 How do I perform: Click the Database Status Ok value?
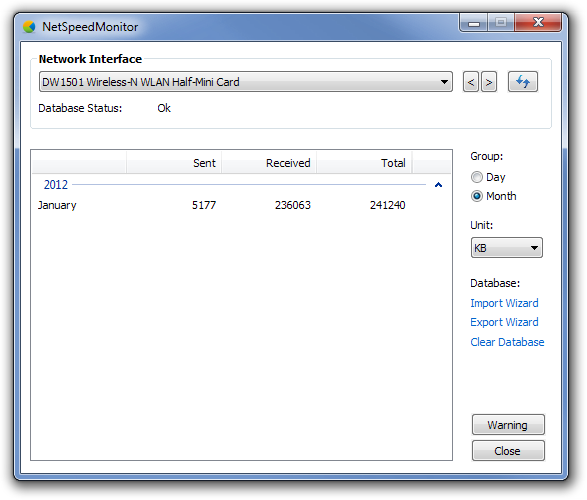pos(164,108)
